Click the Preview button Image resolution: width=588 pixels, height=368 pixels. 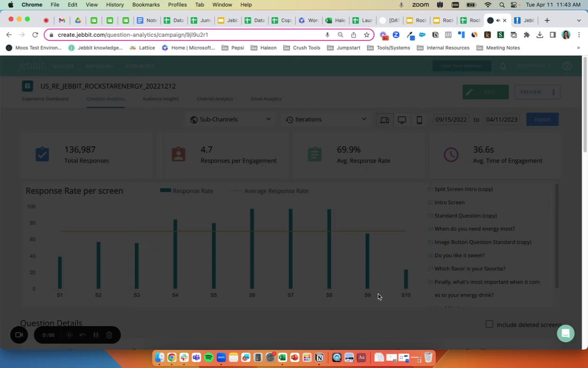tap(530, 92)
